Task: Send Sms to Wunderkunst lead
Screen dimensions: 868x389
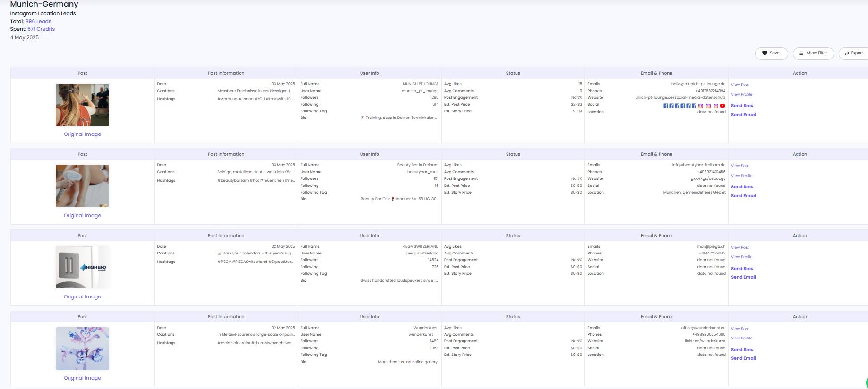Action: [742, 350]
